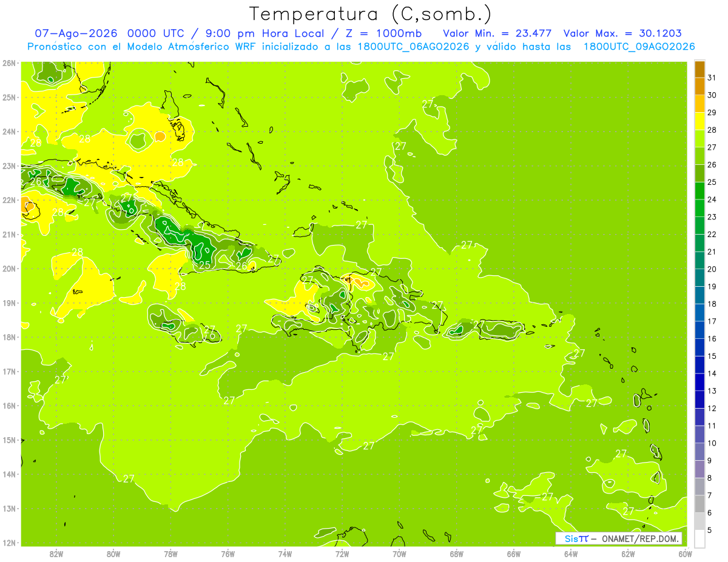This screenshot has height=562, width=728.
Task: Select the teal swatch between 19 and 20
Action: coord(699,278)
